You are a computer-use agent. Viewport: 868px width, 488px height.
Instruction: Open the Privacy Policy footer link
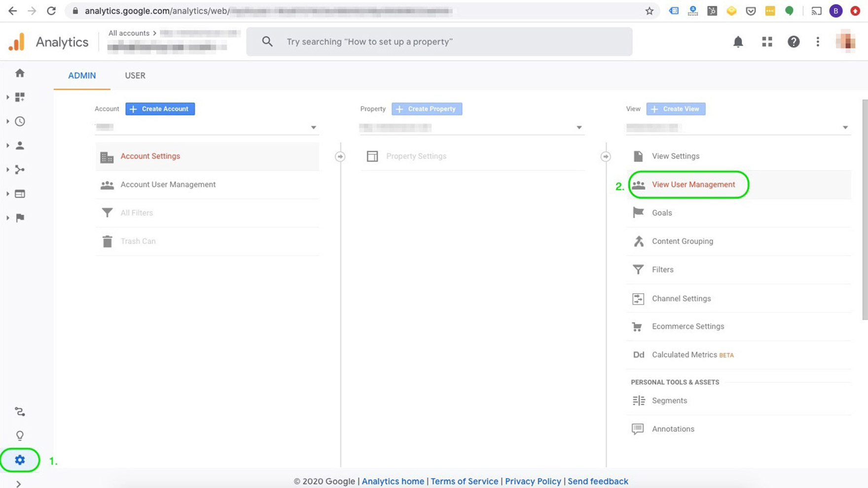pyautogui.click(x=533, y=481)
